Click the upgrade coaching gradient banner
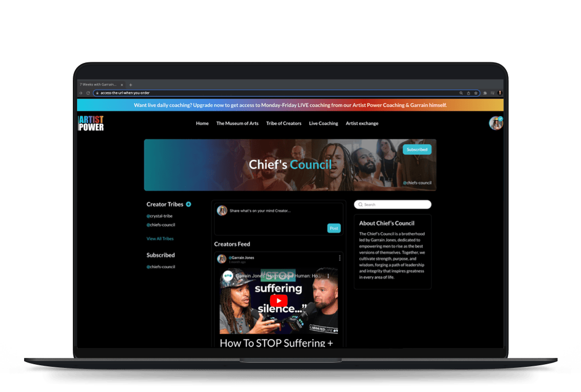This screenshot has height=392, width=581. [x=290, y=105]
